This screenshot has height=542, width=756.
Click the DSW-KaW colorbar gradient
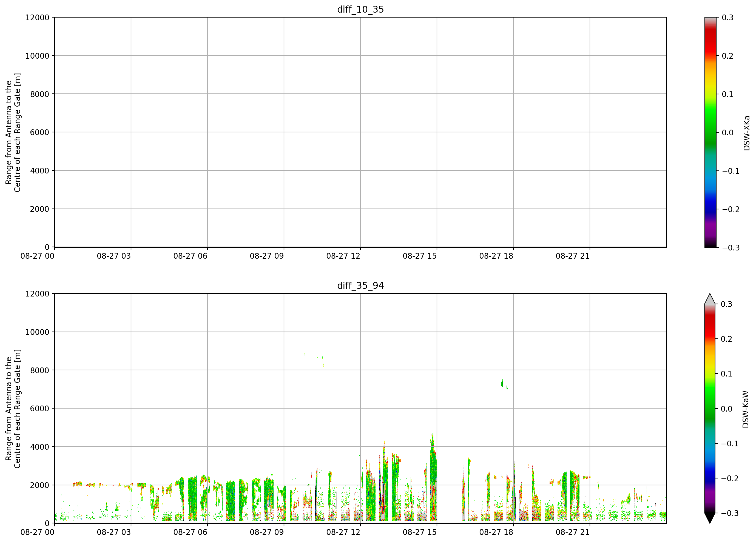tap(710, 408)
